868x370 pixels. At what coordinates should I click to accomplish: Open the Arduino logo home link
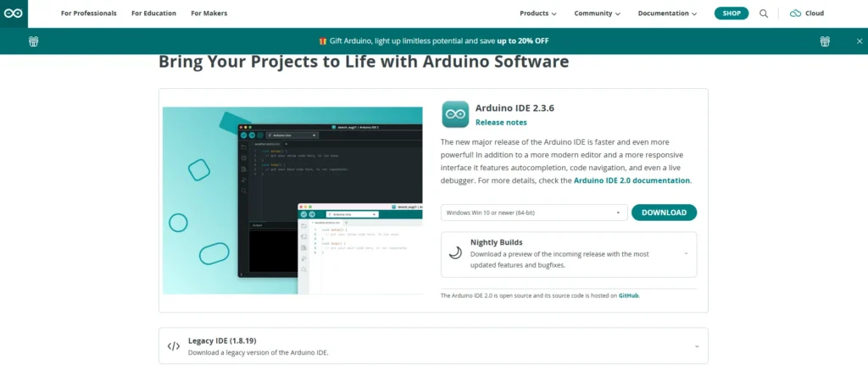point(14,14)
